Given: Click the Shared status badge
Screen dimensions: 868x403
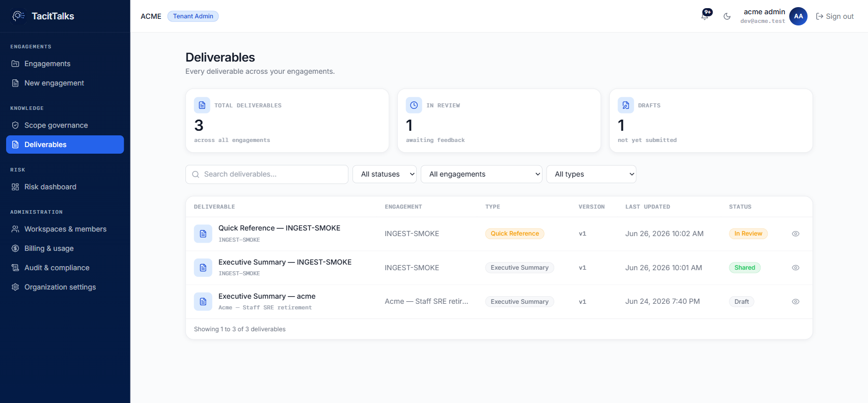Looking at the screenshot, I should [x=745, y=268].
